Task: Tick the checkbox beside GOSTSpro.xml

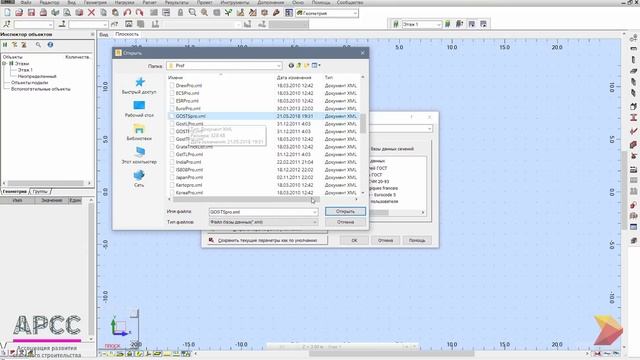Action: point(172,116)
